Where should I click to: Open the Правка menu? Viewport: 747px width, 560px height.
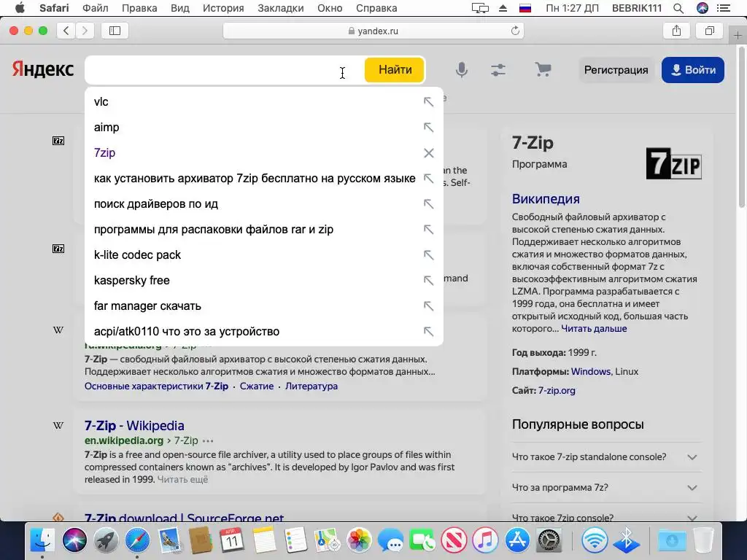[x=139, y=8]
